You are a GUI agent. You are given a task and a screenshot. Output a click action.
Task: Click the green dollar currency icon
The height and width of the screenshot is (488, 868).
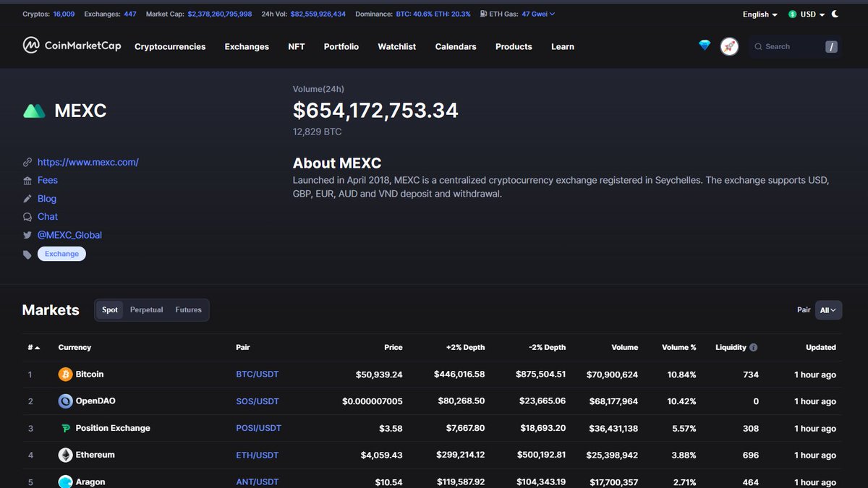click(793, 14)
